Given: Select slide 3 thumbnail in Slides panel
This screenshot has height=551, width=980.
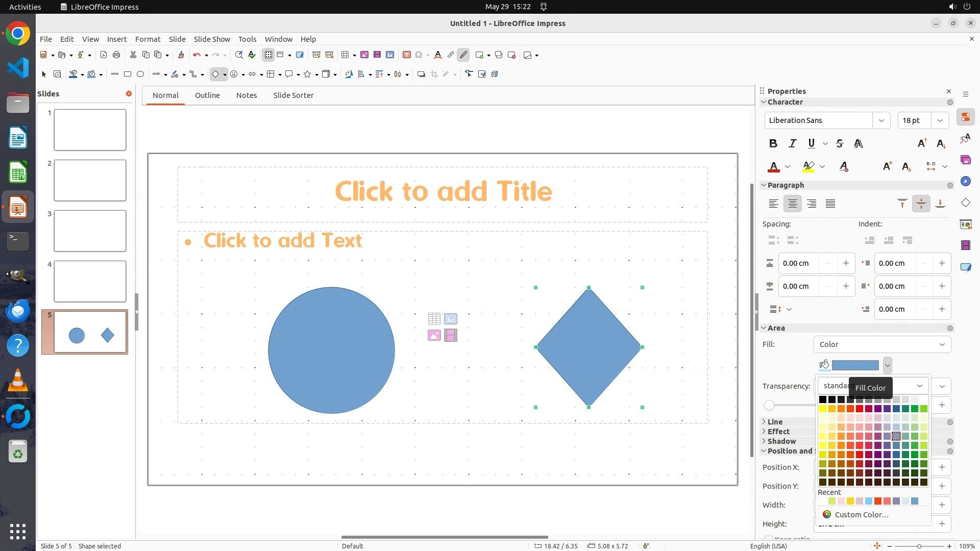Looking at the screenshot, I should point(90,231).
